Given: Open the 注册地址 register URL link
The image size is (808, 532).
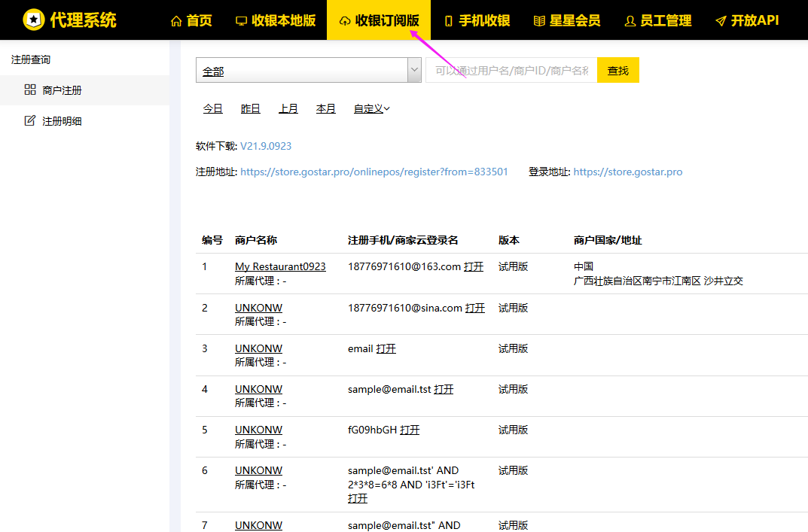Looking at the screenshot, I should 374,172.
